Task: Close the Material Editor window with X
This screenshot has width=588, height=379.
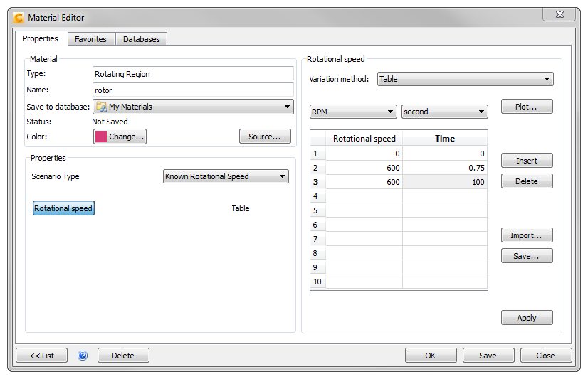Action: 560,14
